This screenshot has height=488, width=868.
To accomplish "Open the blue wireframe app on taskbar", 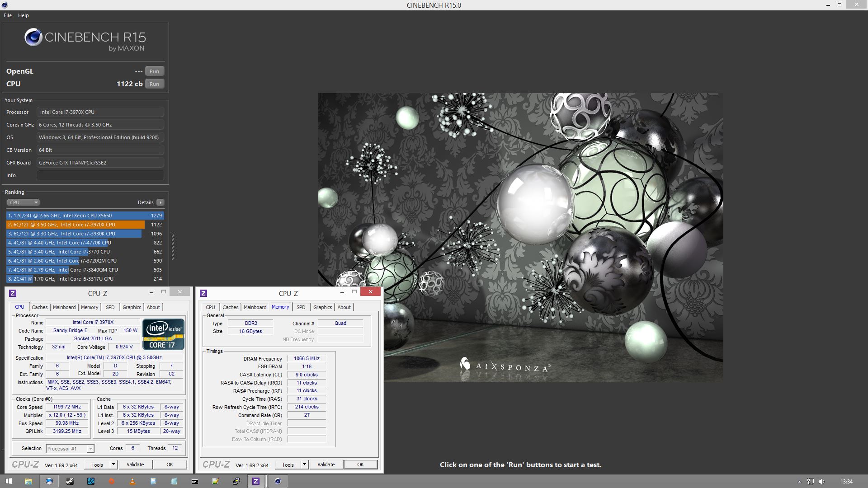I will (91, 481).
